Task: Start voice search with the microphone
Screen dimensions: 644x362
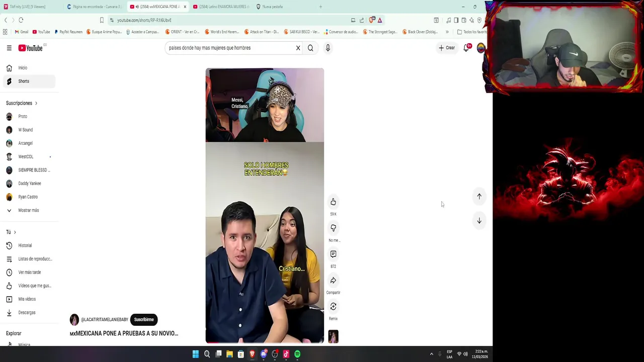Action: coord(328,48)
